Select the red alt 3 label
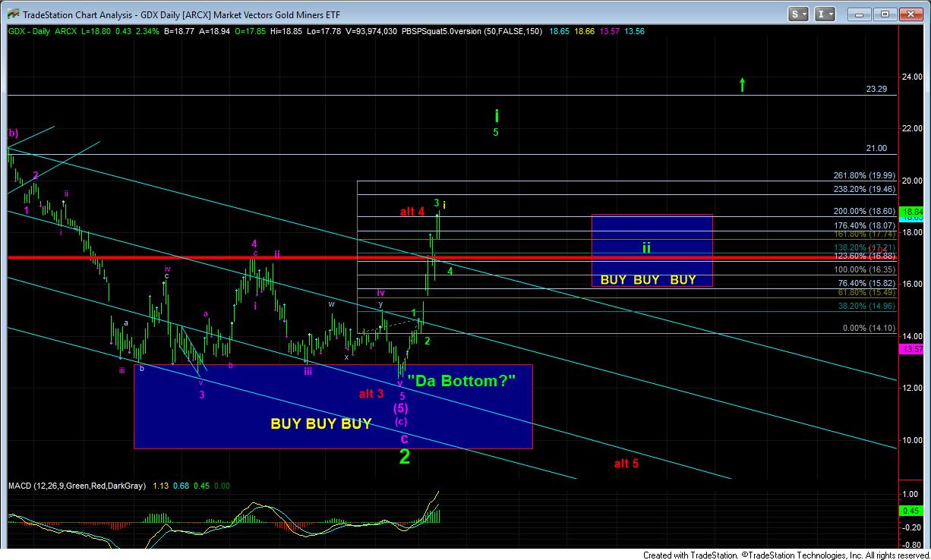The width and height of the screenshot is (931, 560). coord(371,394)
